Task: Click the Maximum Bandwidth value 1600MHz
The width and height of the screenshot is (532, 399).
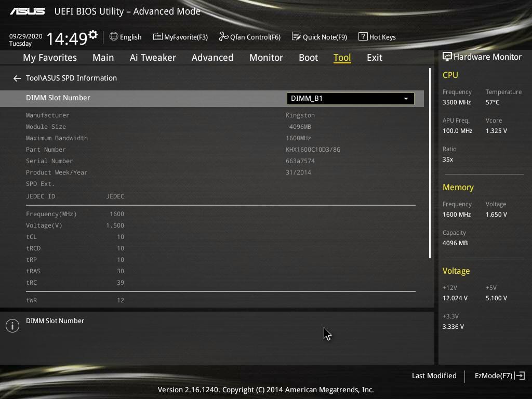Action: pos(298,138)
